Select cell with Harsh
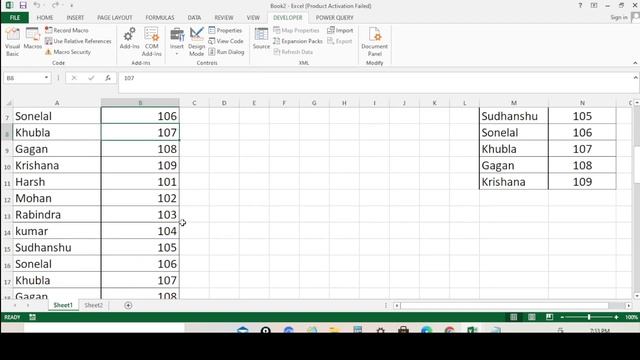Image resolution: width=640 pixels, height=360 pixels. [57, 182]
